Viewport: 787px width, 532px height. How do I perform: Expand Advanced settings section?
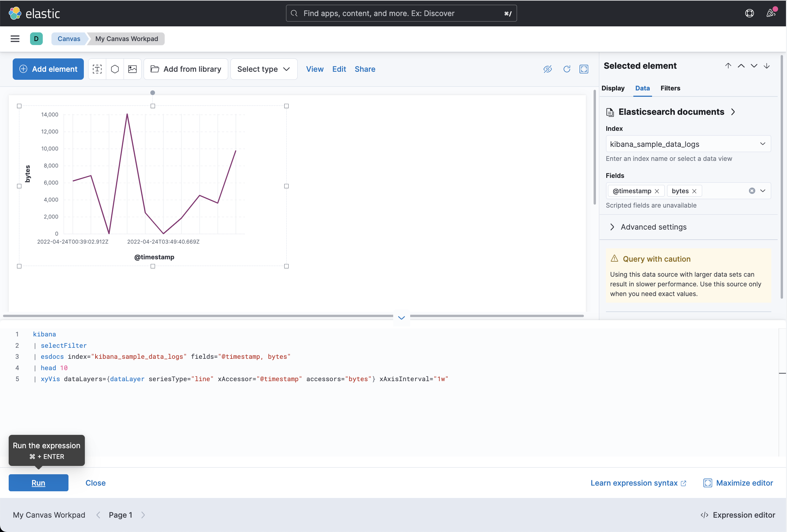coord(653,227)
